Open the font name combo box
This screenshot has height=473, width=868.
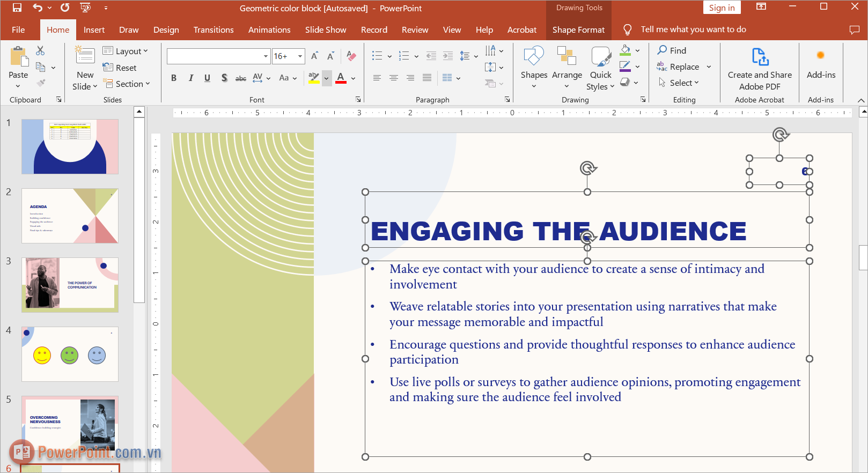click(x=218, y=56)
